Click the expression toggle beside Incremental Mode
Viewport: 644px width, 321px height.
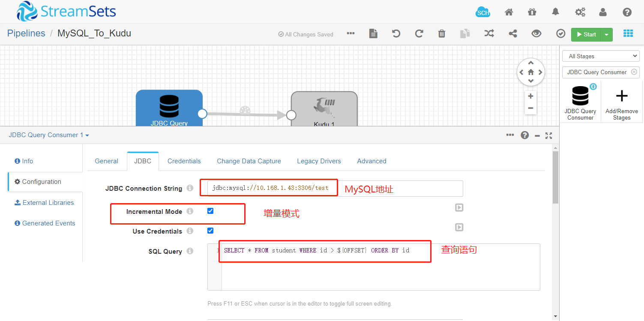click(459, 207)
